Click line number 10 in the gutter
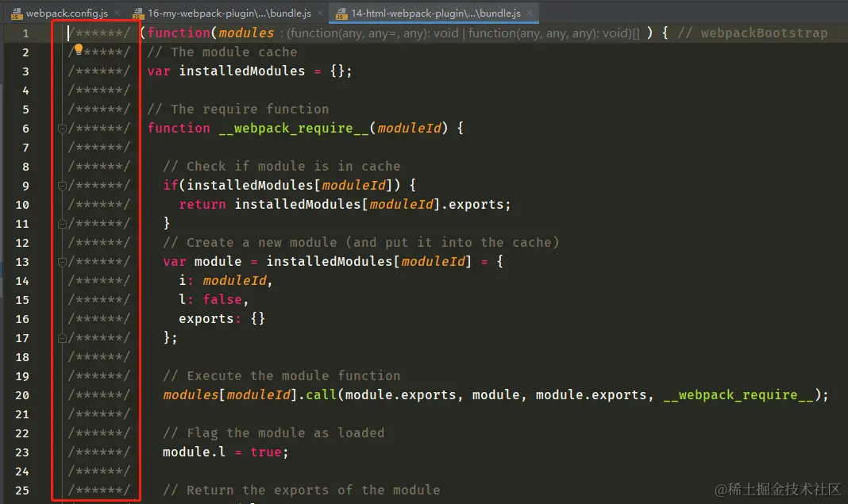 click(22, 205)
